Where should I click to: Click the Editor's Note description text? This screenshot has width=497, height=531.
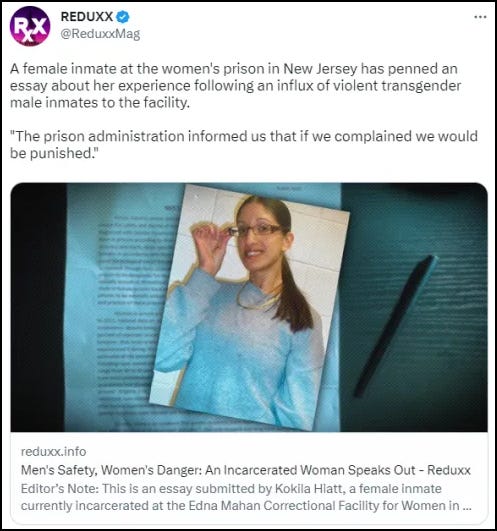point(246,497)
